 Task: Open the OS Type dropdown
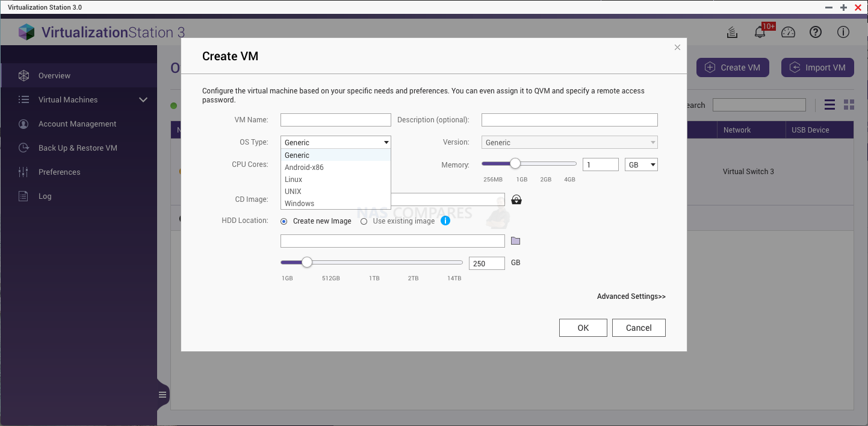336,142
